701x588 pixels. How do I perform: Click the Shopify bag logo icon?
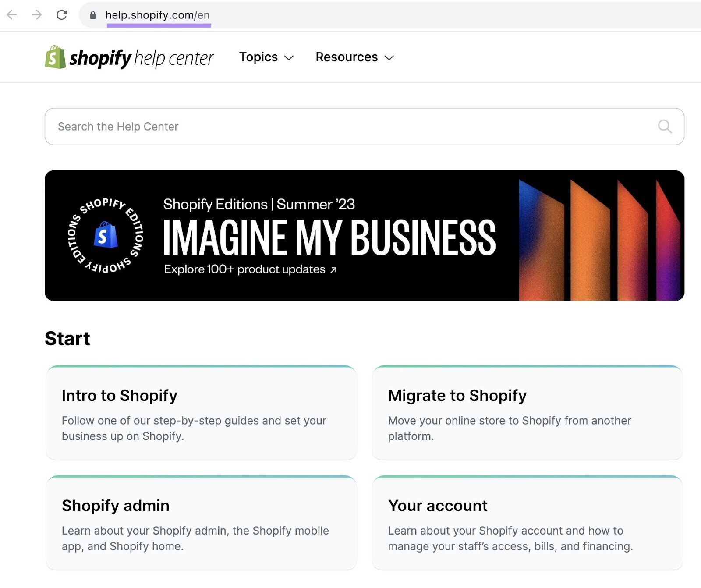[54, 57]
